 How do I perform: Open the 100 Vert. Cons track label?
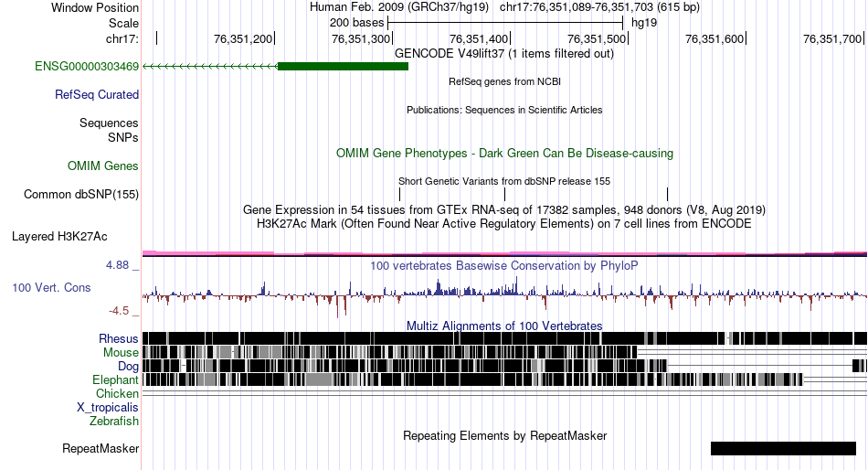pyautogui.click(x=51, y=288)
